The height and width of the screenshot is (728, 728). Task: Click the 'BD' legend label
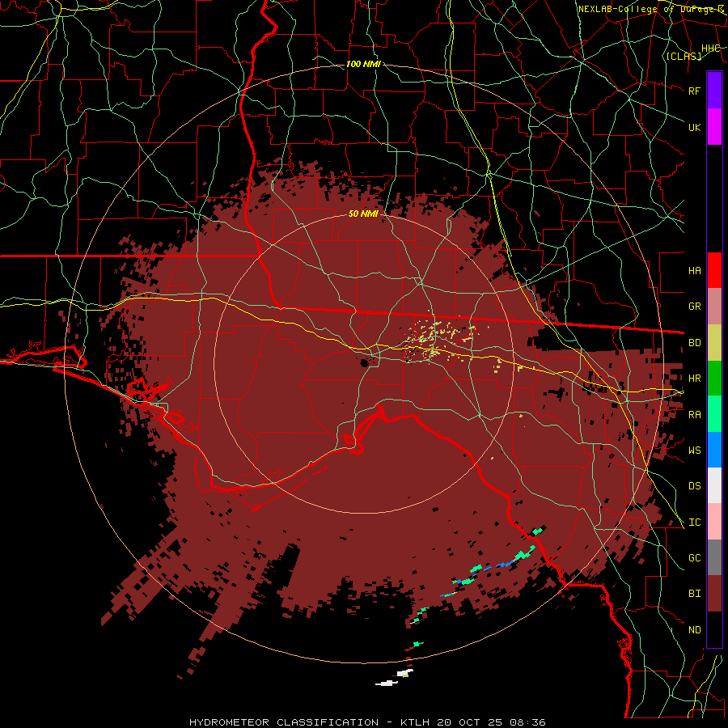694,343
